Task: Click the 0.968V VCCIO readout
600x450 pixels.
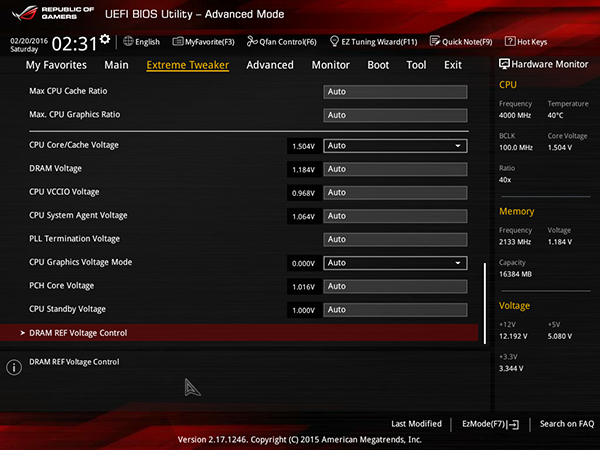Action: (303, 193)
